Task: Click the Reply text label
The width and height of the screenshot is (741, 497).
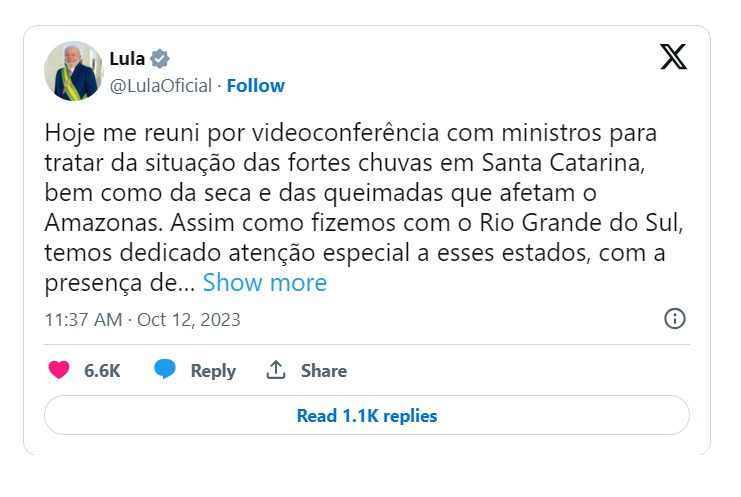Action: [213, 371]
